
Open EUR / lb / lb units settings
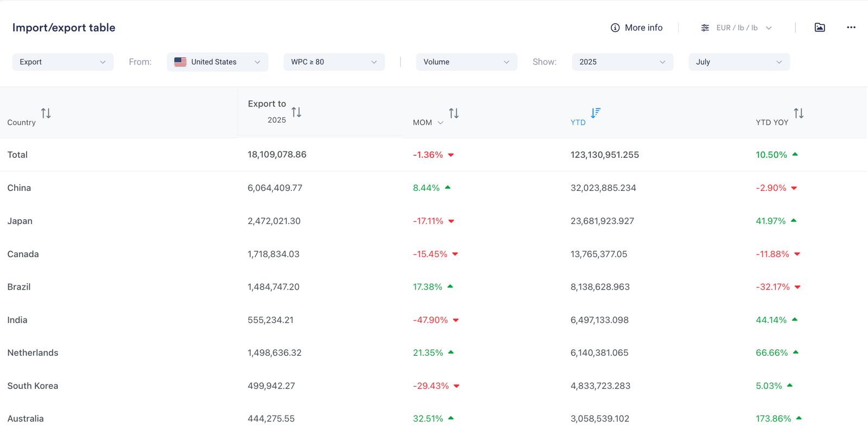[736, 28]
